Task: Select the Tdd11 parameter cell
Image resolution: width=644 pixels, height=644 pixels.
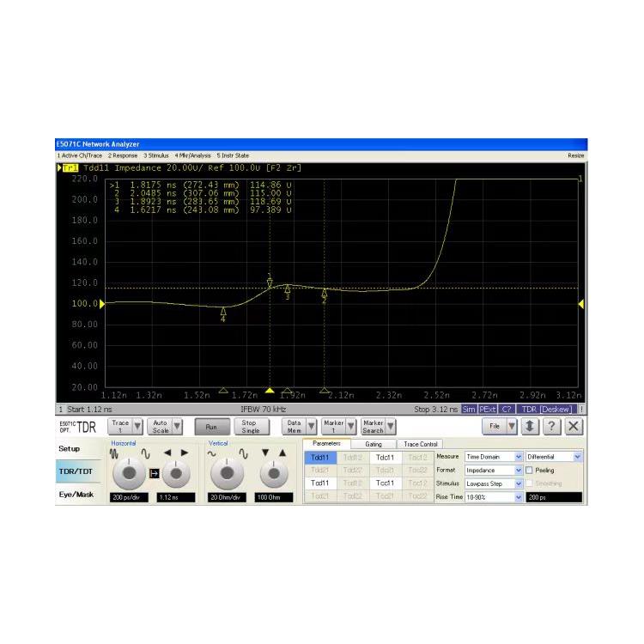Action: [x=319, y=458]
